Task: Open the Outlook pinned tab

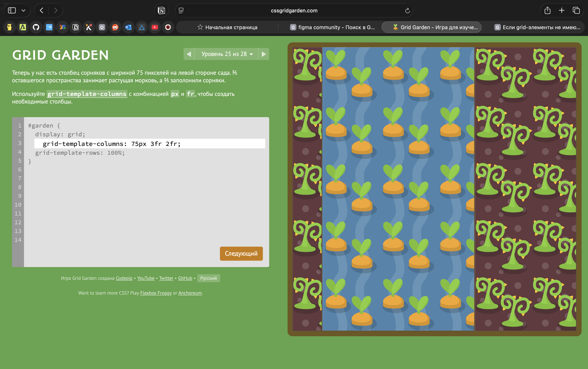Action: pos(128,27)
